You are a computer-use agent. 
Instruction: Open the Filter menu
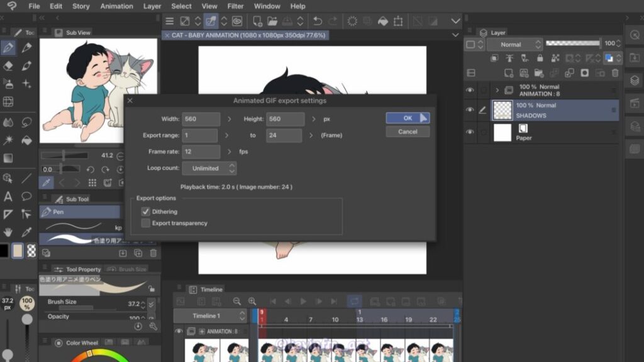235,6
